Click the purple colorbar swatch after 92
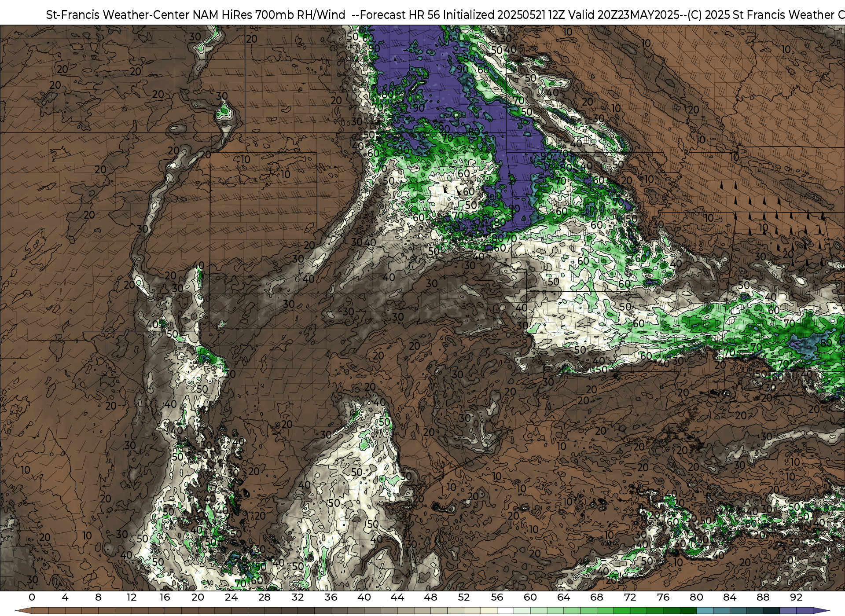Viewport: 845px width, 616px height. [805, 611]
